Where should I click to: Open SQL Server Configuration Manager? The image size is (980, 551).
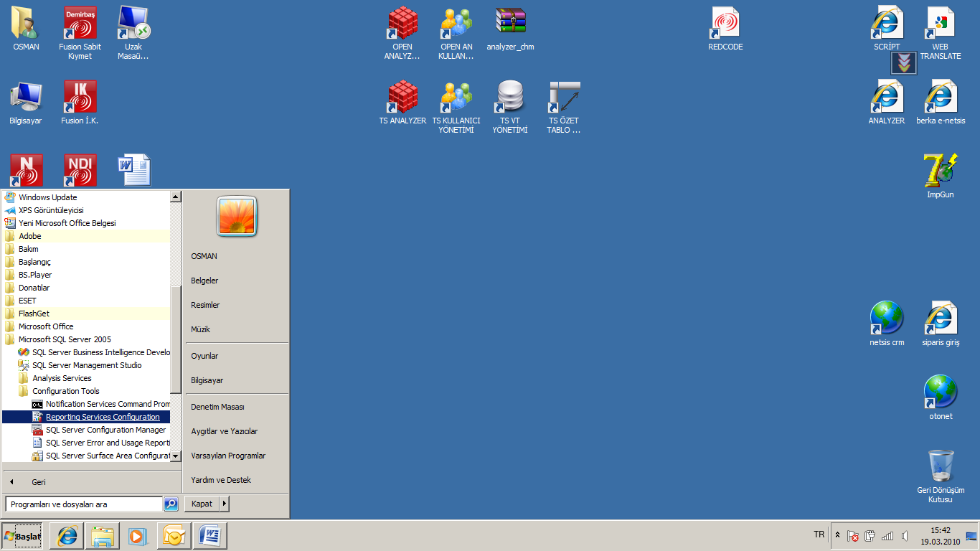point(86,430)
